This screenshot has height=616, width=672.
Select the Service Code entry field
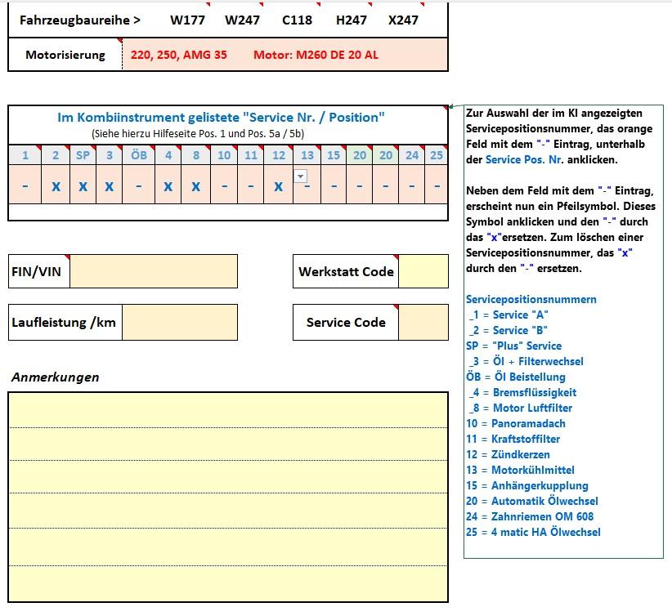423,323
